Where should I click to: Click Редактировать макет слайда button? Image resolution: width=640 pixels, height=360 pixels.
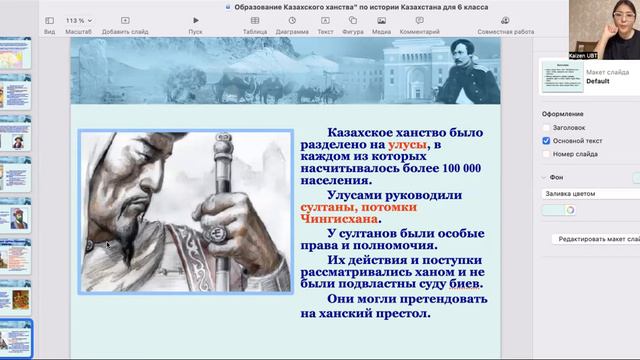(x=596, y=239)
